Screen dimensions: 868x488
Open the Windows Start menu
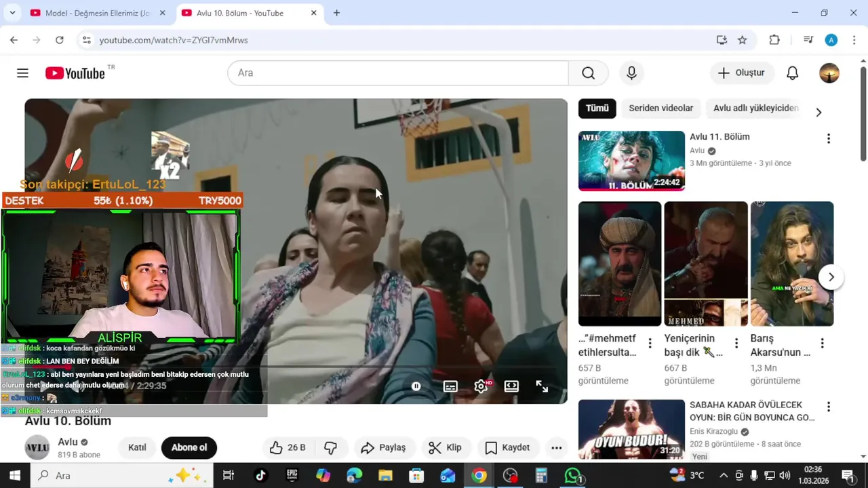point(15,476)
